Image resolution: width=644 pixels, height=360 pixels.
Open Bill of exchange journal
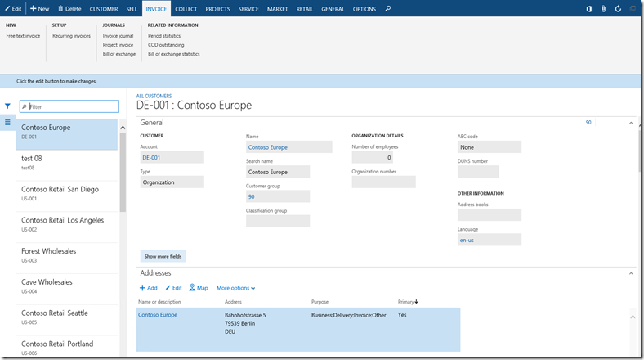tap(119, 54)
